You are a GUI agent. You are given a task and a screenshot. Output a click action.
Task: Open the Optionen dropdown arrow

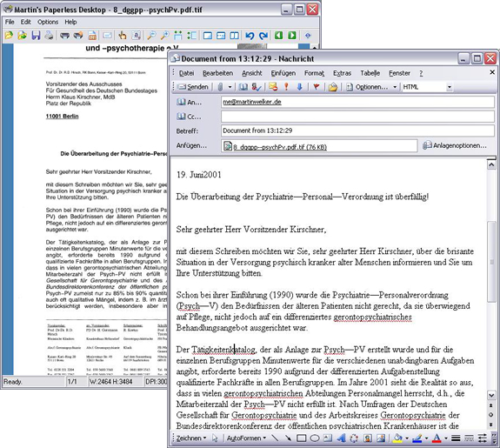coord(395,87)
